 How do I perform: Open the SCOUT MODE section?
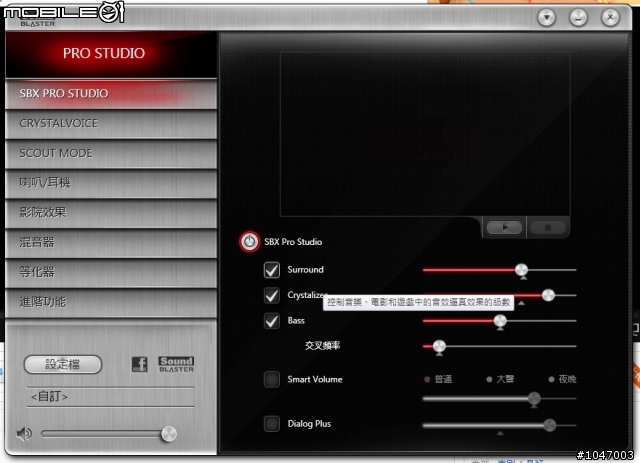point(111,154)
